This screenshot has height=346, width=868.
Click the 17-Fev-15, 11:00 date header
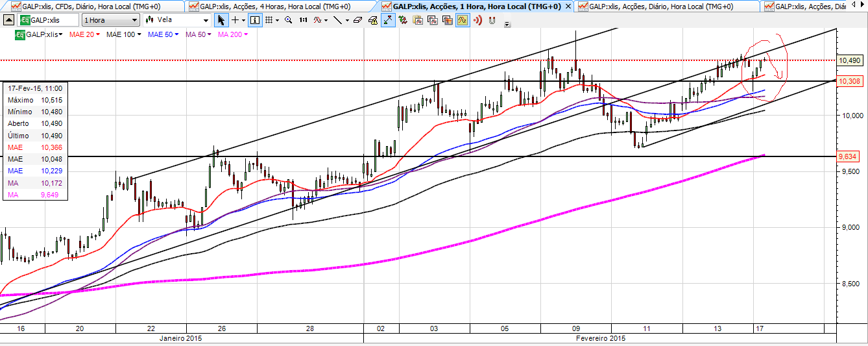[x=35, y=88]
